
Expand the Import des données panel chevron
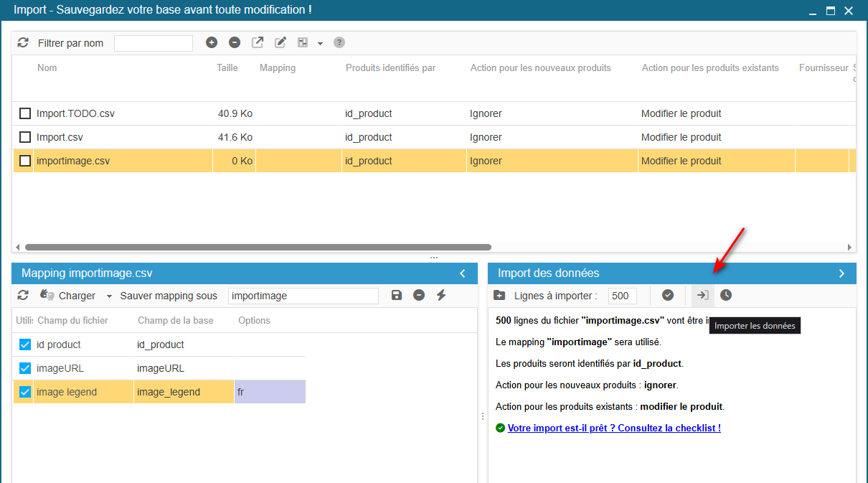[x=841, y=273]
